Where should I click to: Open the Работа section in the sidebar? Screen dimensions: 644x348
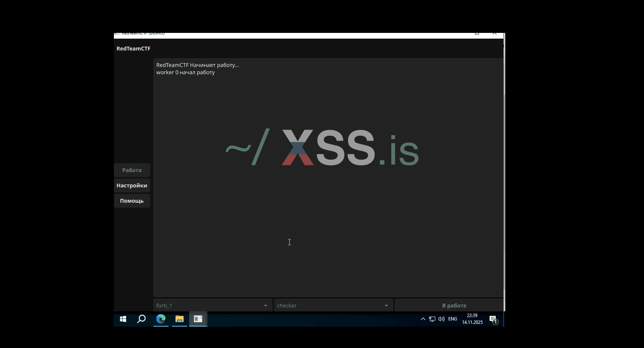[x=132, y=170]
